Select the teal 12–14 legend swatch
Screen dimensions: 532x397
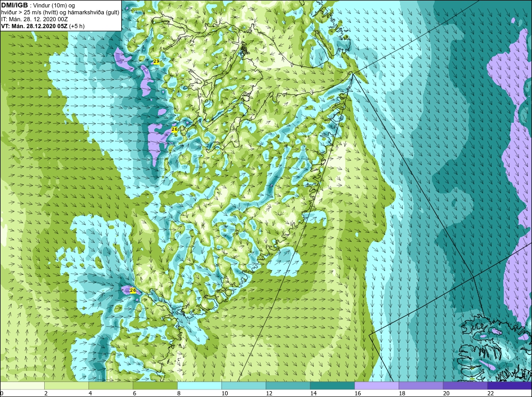(x=288, y=385)
